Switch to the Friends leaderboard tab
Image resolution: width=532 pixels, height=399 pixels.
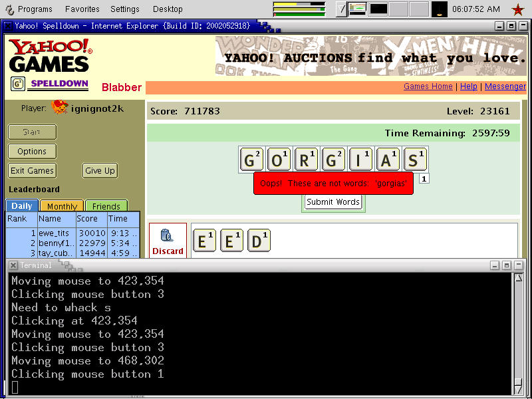click(x=106, y=206)
